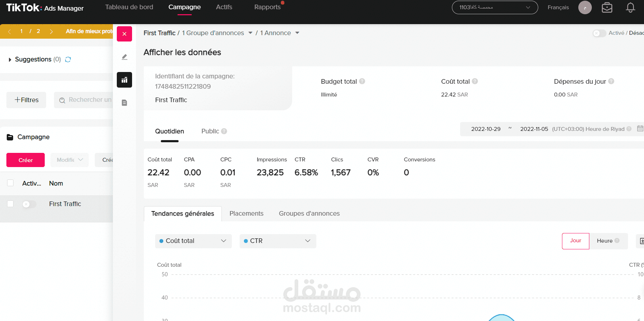644x321 pixels.
Task: Click the Budget total help icon
Action: pyautogui.click(x=362, y=81)
